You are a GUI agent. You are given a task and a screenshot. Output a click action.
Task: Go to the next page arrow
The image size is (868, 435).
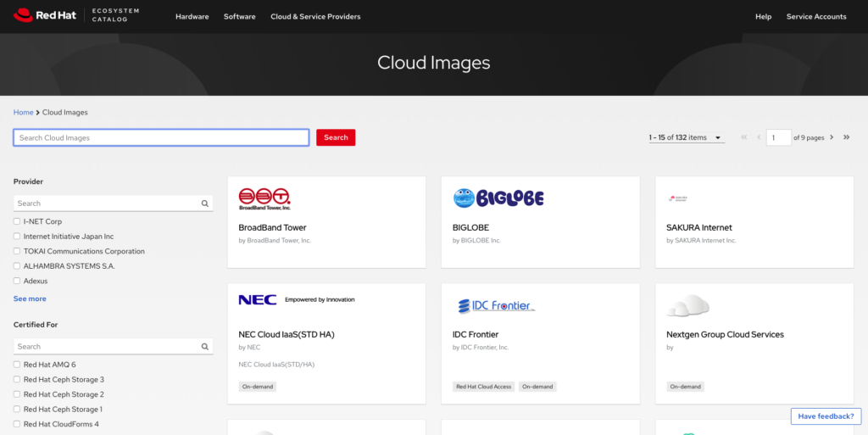832,137
